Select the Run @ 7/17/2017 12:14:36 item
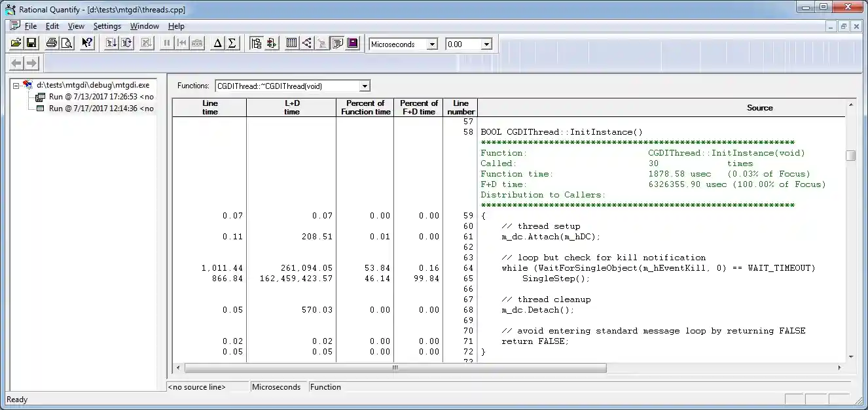 tap(101, 109)
